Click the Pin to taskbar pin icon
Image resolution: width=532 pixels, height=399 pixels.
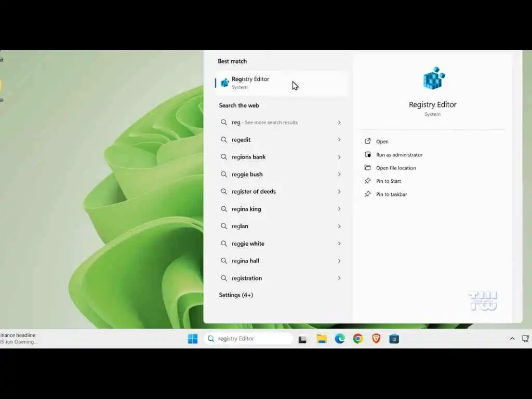click(x=367, y=194)
